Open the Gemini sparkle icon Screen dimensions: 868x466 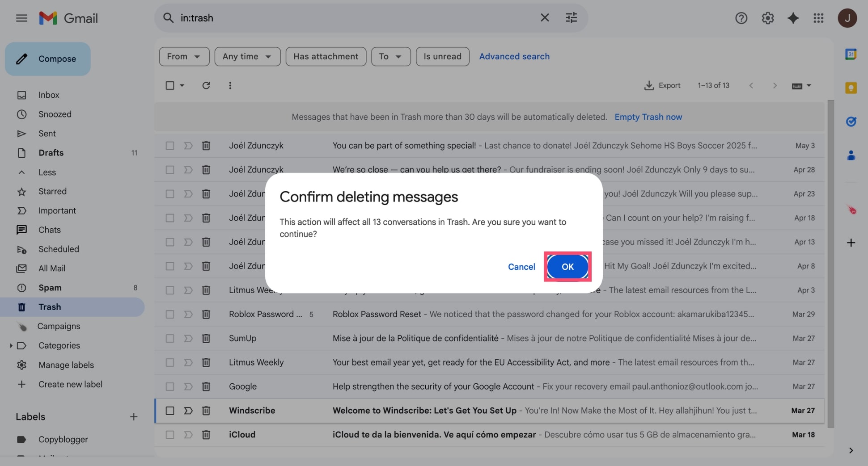793,18
